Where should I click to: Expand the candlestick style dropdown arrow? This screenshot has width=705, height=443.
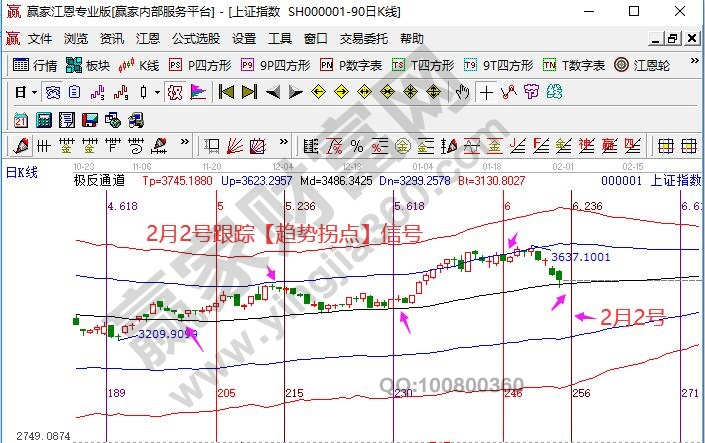coord(156,92)
